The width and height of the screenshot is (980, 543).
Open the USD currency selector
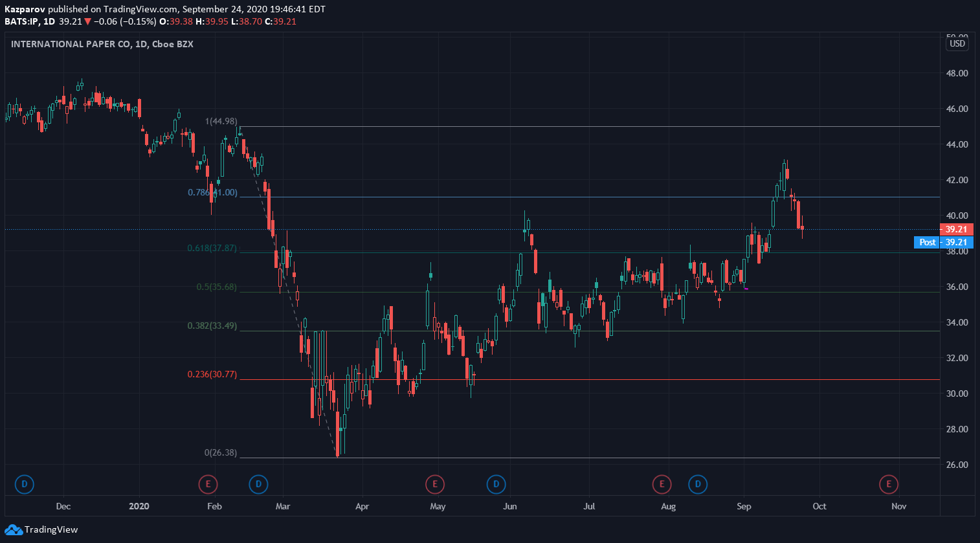pos(957,44)
